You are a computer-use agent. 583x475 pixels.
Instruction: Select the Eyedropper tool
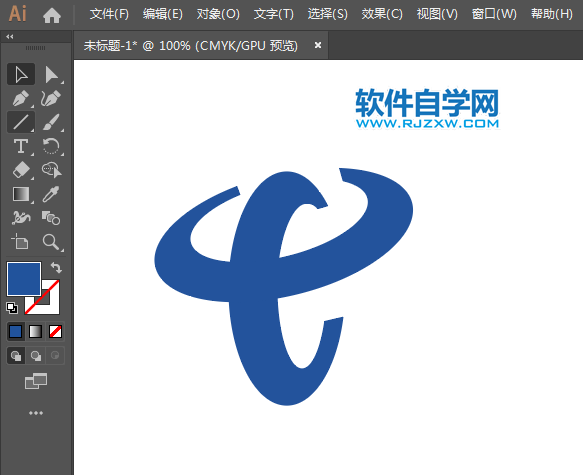[x=51, y=194]
